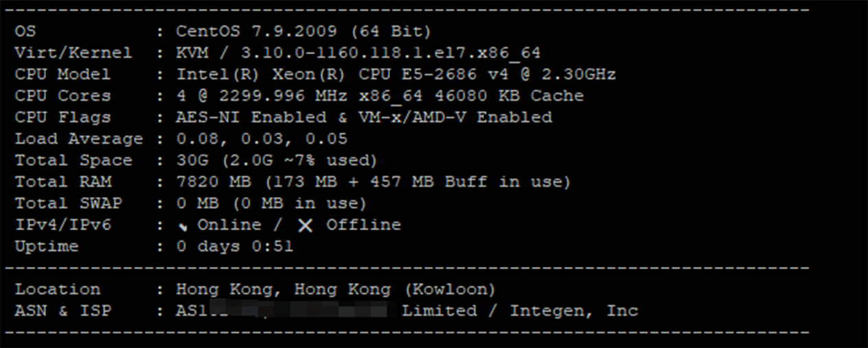The height and width of the screenshot is (348, 868).
Task: Click the AES-NI Enabled flag text
Action: pos(251,117)
